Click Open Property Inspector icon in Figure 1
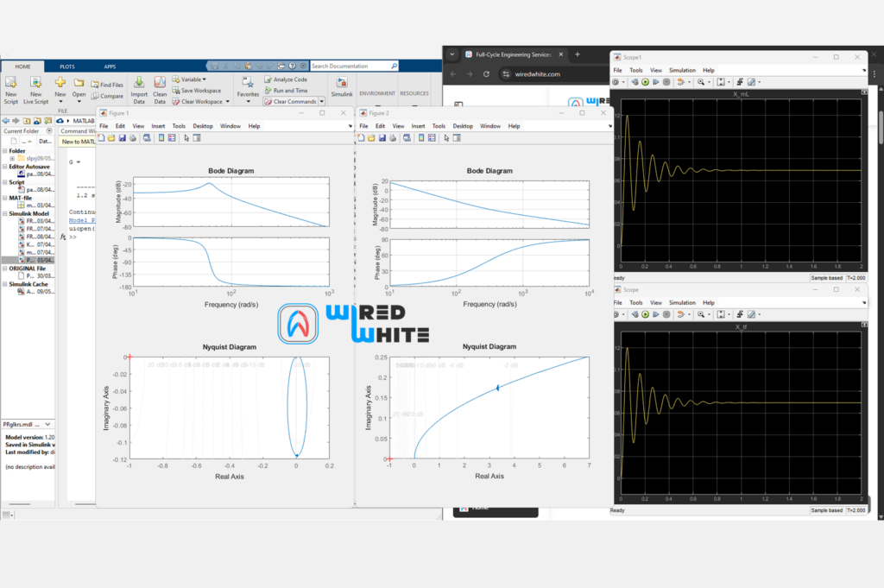The height and width of the screenshot is (588, 884). [197, 138]
